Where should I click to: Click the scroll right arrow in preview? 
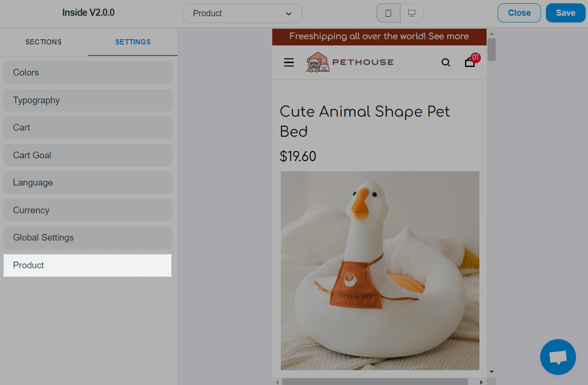coord(481,382)
